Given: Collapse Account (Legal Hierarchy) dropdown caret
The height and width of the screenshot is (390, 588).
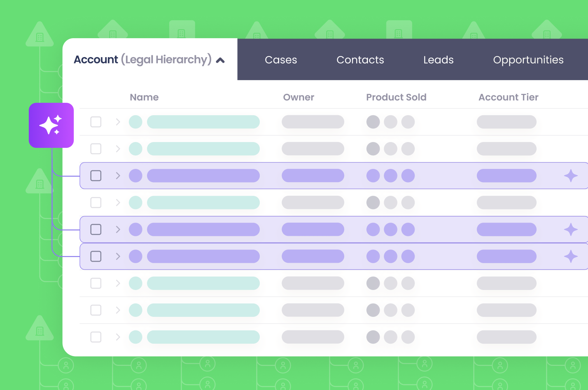Looking at the screenshot, I should click(x=220, y=60).
